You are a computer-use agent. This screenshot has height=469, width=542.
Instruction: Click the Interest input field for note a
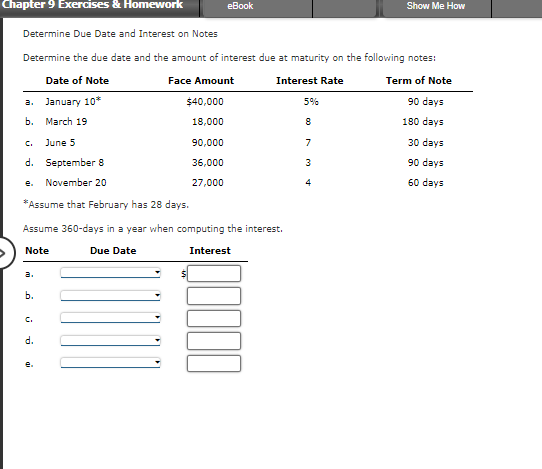(x=214, y=273)
